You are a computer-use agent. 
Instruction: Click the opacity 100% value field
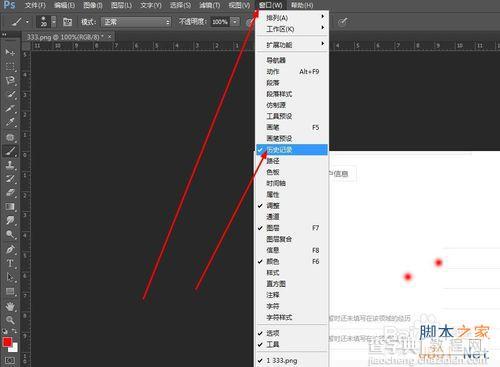pos(220,22)
